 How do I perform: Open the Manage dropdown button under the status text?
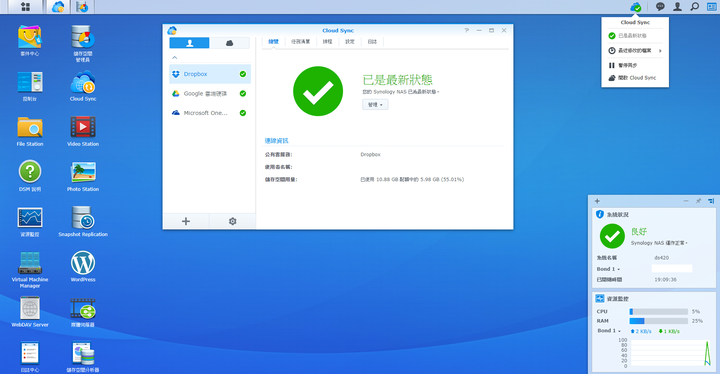(375, 105)
